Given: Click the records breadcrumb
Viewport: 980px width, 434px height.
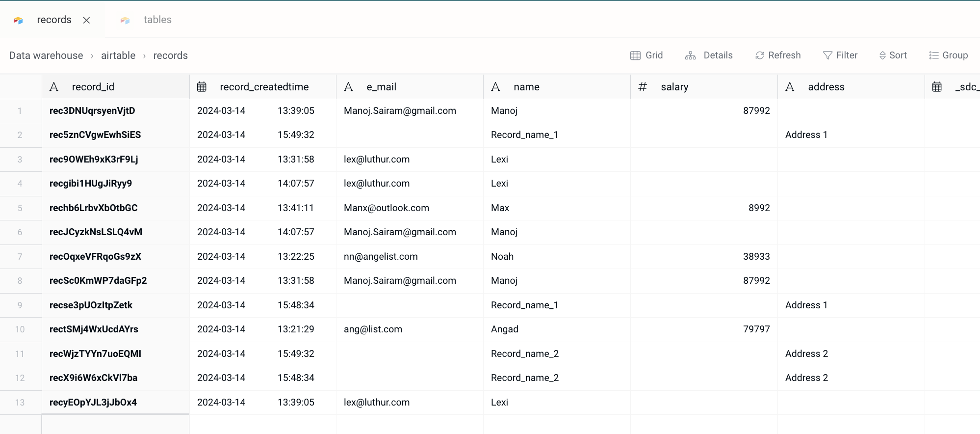Looking at the screenshot, I should tap(170, 55).
